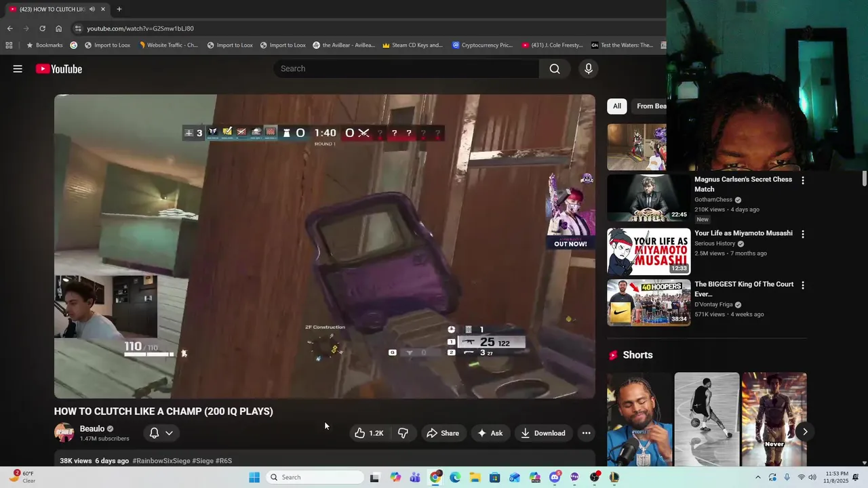Viewport: 868px width, 488px height.
Task: Open the browser home page icon
Action: click(x=58, y=28)
